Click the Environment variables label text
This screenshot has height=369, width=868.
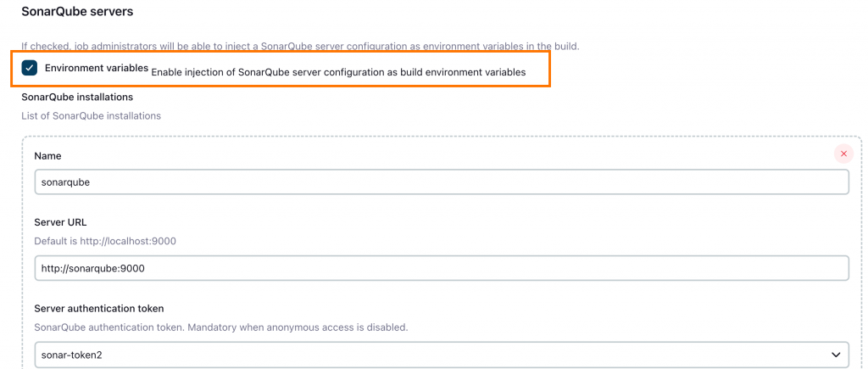[x=97, y=68]
